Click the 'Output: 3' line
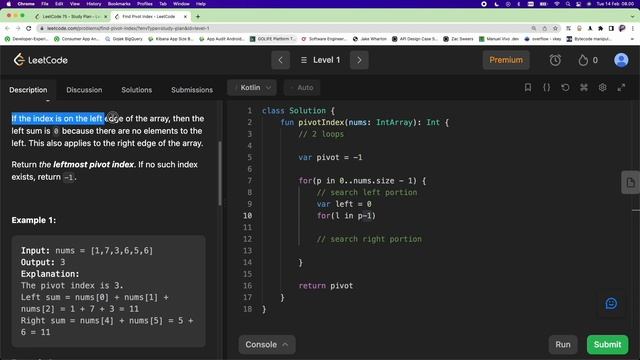 pos(43,262)
